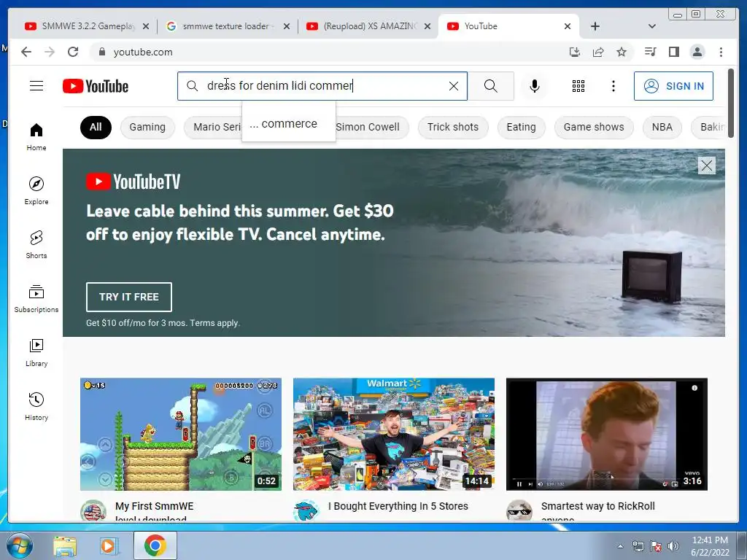This screenshot has height=560, width=747.
Task: Select the Gaming filter chip
Action: tap(147, 127)
